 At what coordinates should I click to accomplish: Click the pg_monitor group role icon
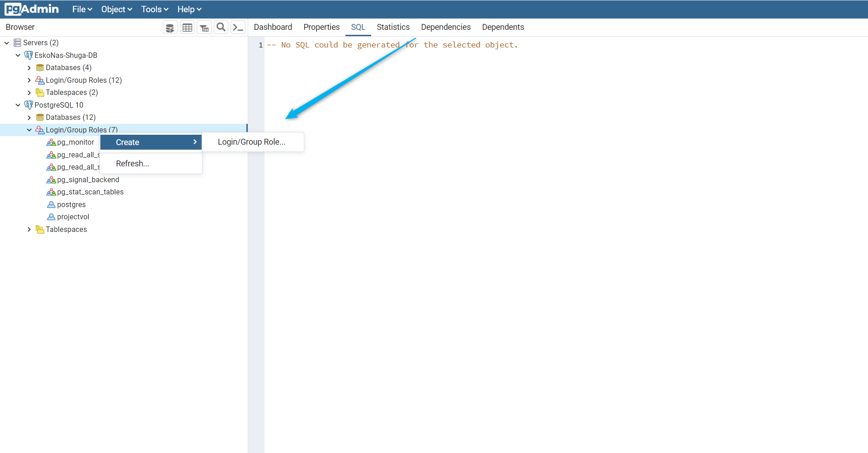tap(51, 142)
